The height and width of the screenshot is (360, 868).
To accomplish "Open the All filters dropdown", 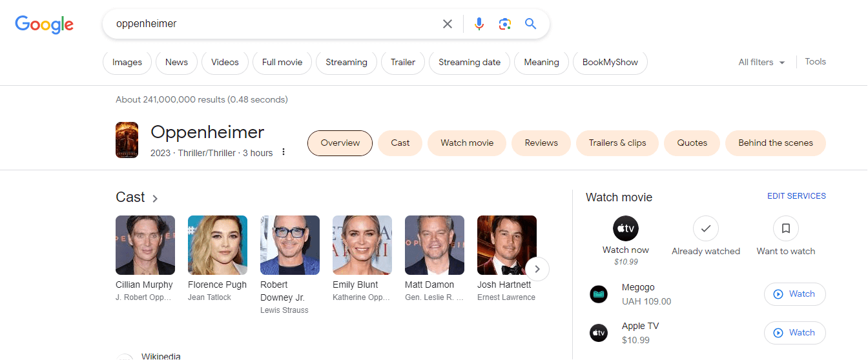I will (762, 63).
